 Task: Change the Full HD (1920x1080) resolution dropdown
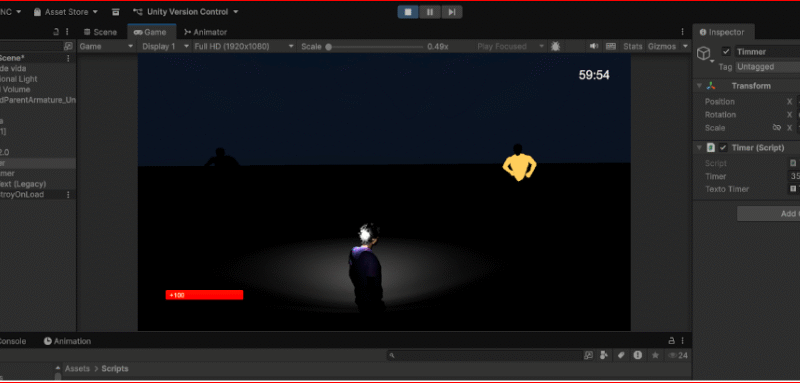(244, 46)
